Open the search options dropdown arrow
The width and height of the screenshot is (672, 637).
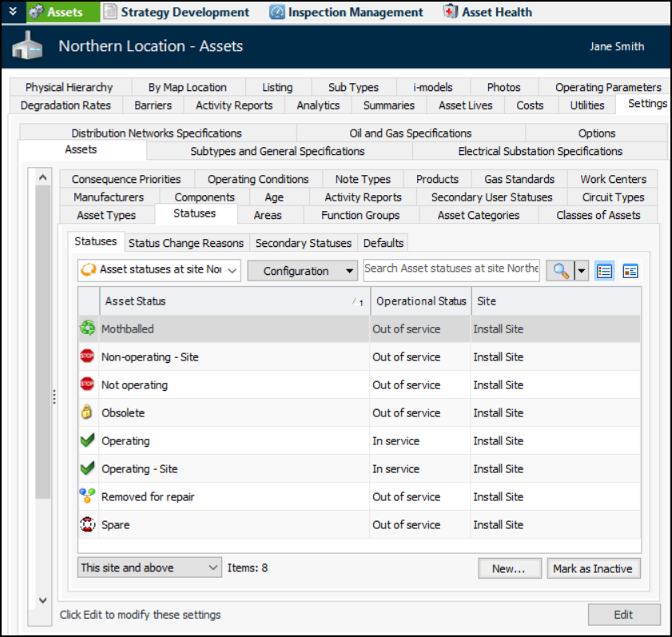tap(581, 271)
